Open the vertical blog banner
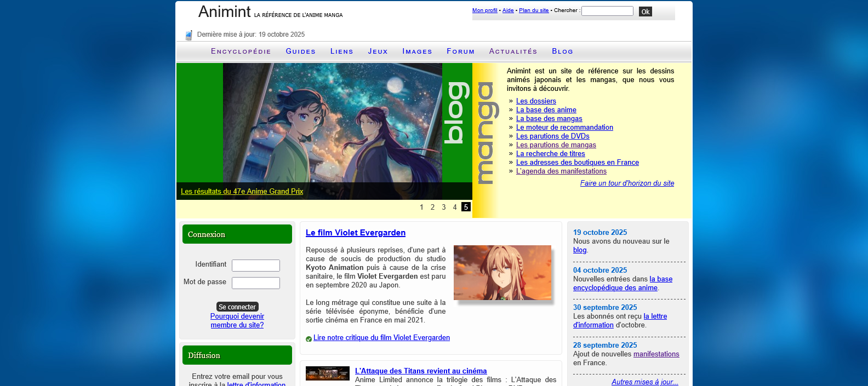The image size is (868, 386). [x=456, y=113]
